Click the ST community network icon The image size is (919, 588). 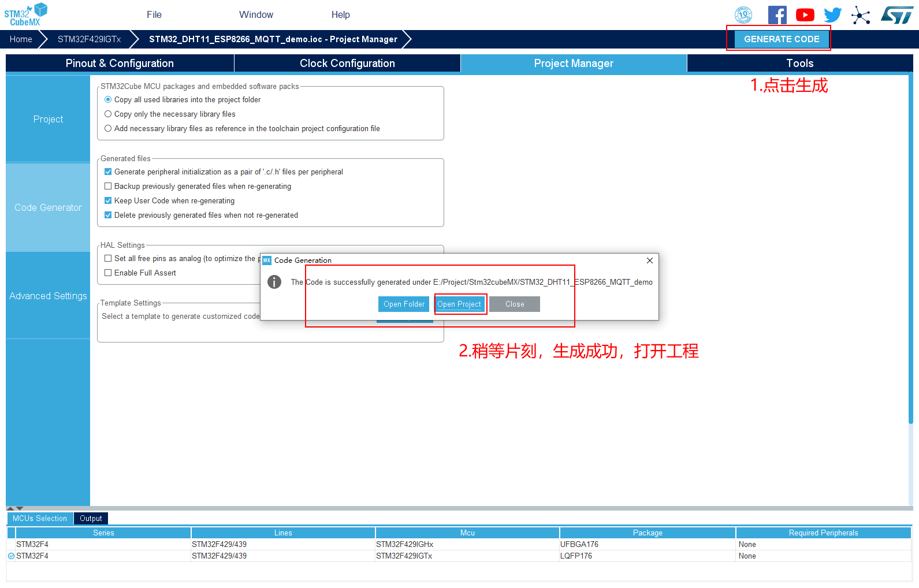click(x=860, y=15)
